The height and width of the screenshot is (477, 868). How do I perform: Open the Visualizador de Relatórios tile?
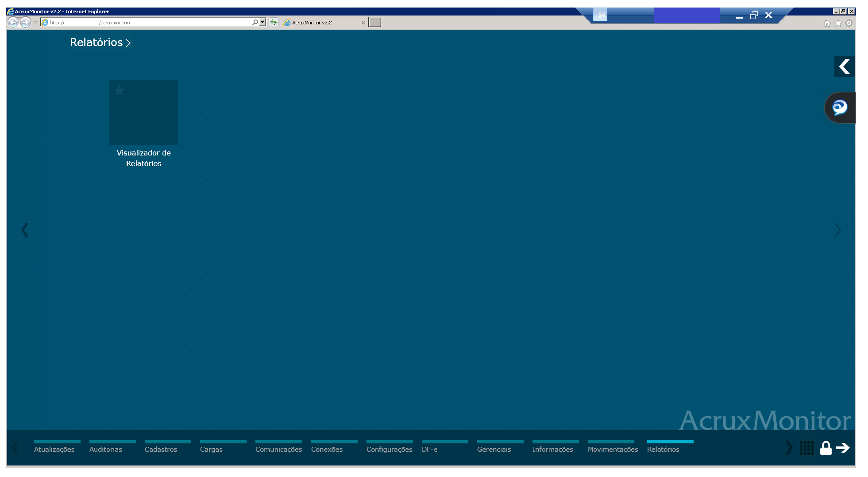(x=144, y=112)
